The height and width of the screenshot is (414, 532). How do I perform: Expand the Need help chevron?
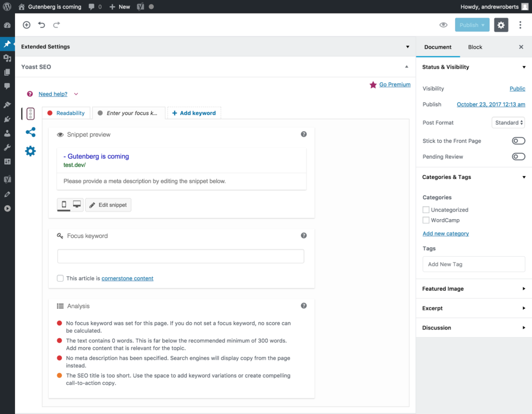coord(76,94)
